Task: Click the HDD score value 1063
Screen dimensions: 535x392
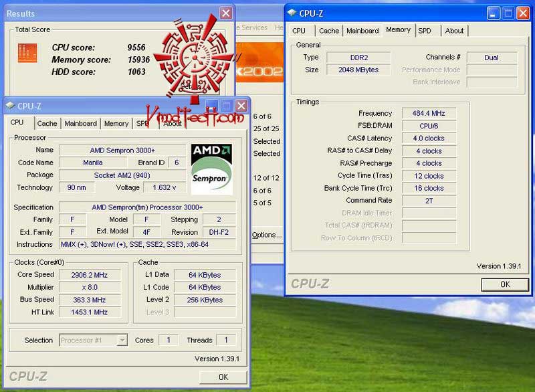Action: pyautogui.click(x=136, y=72)
